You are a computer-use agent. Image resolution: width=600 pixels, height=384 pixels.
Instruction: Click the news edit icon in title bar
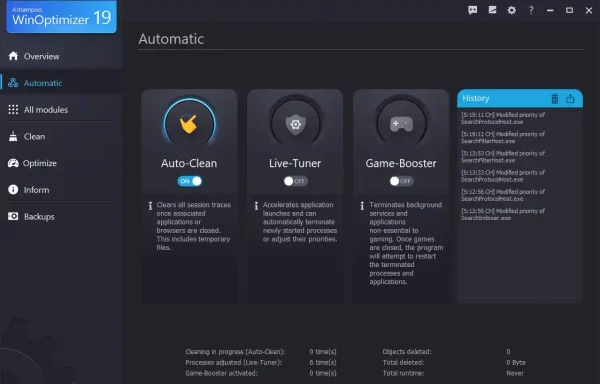coord(492,10)
